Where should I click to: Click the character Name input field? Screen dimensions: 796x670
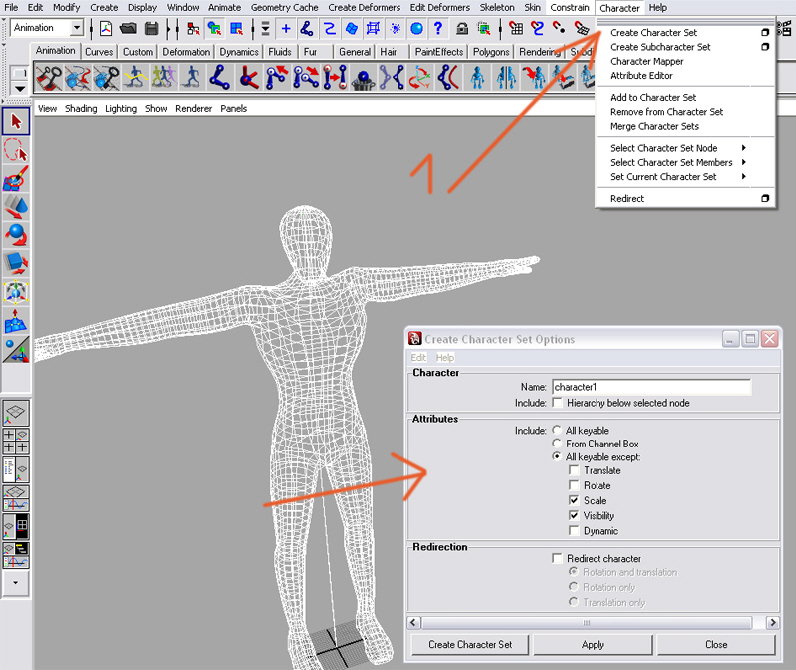pos(650,387)
